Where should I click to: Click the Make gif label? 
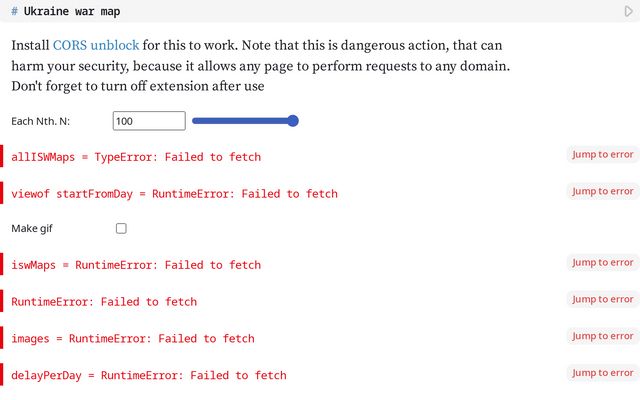(32, 229)
